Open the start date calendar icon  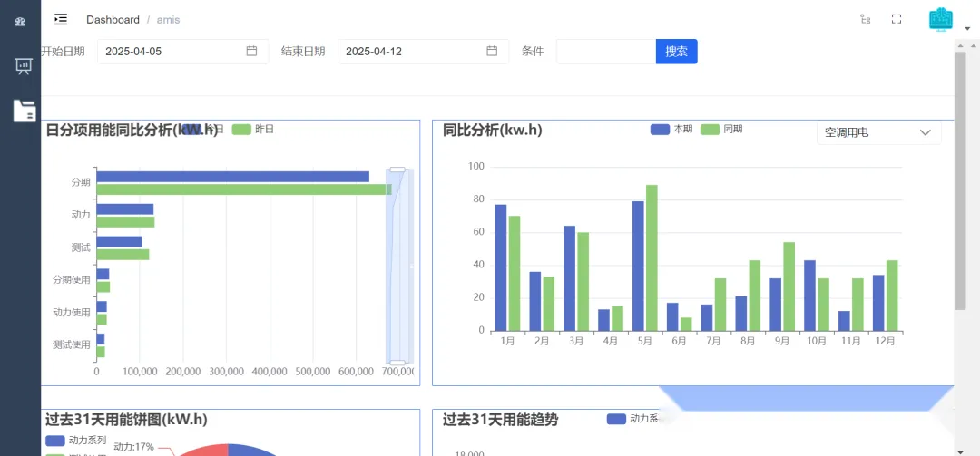[252, 52]
